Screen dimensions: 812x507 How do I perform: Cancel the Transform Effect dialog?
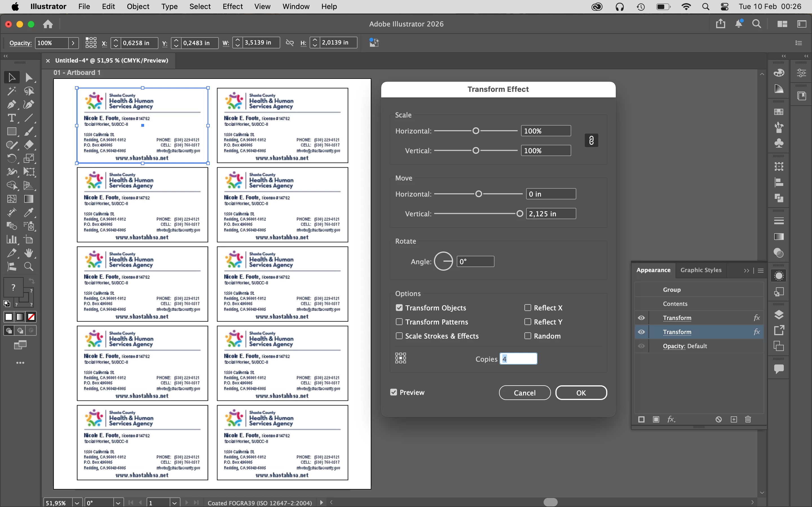[524, 393]
